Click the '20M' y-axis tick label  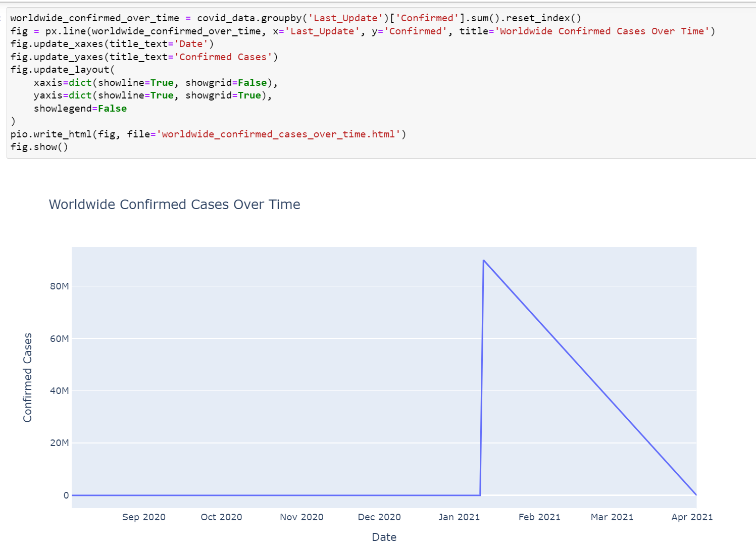click(x=60, y=443)
